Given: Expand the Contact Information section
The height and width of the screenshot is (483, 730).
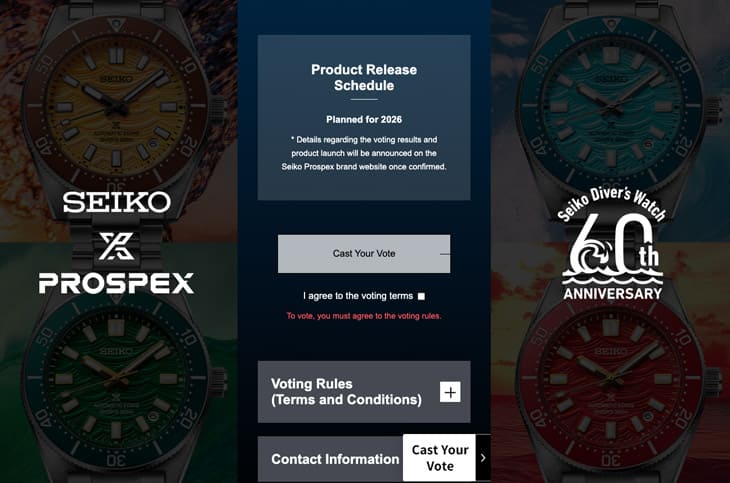Looking at the screenshot, I should tap(330, 459).
